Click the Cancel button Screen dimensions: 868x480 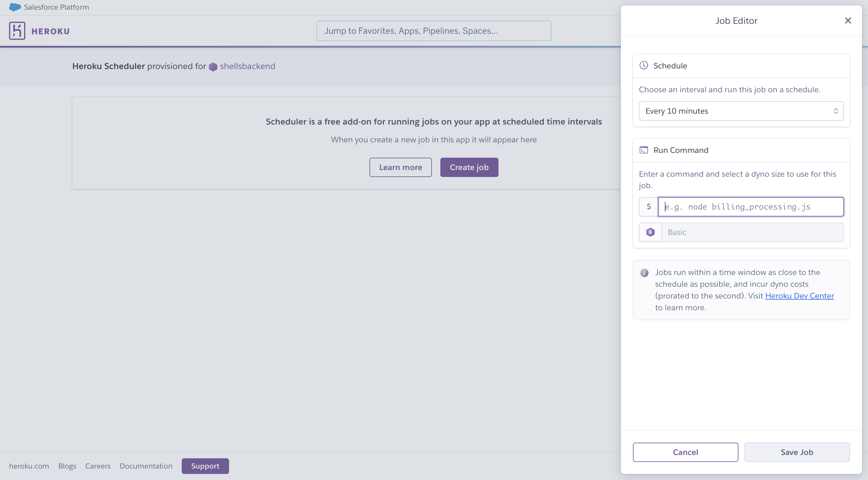(685, 452)
